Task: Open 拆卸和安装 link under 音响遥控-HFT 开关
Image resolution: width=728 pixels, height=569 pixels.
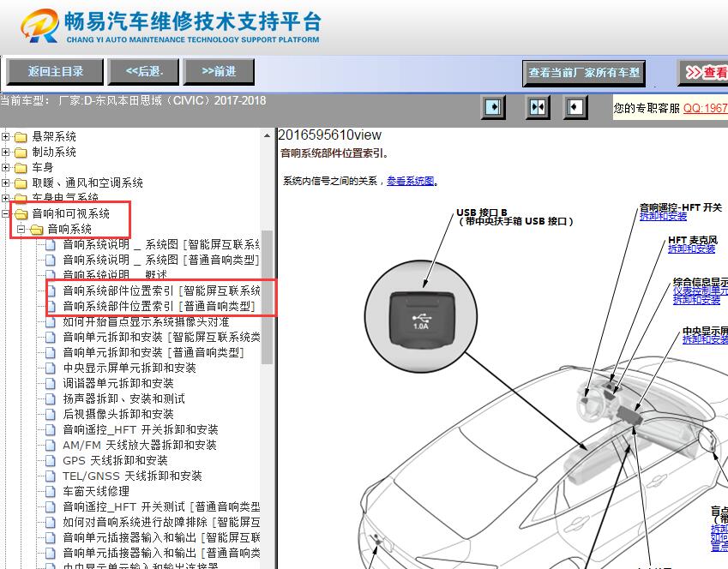Action: [x=663, y=216]
